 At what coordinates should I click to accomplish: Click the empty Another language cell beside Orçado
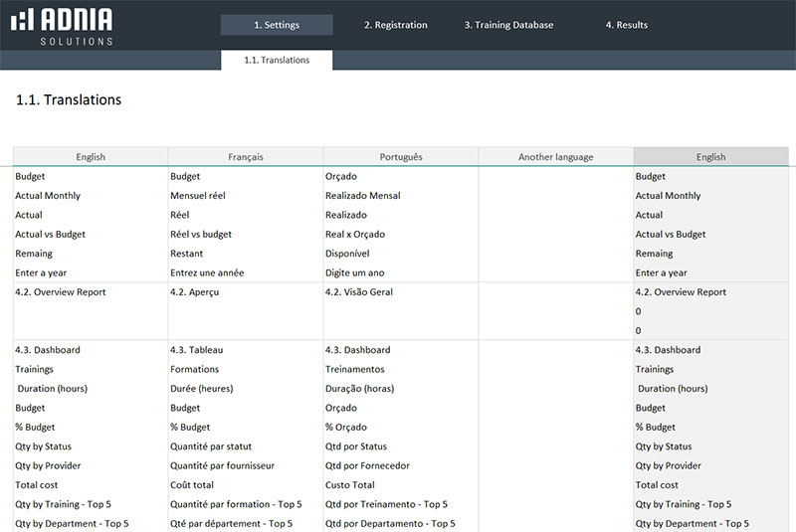[x=555, y=177]
